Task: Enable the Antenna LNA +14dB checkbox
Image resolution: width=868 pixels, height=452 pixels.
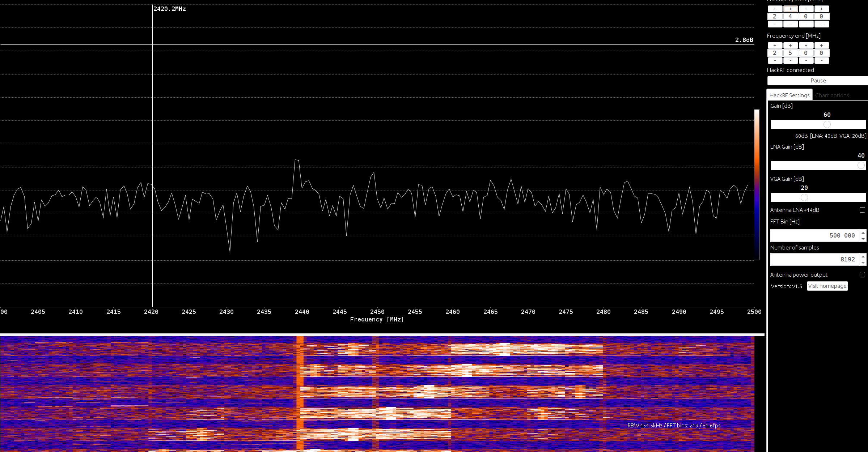Action: pyautogui.click(x=862, y=210)
